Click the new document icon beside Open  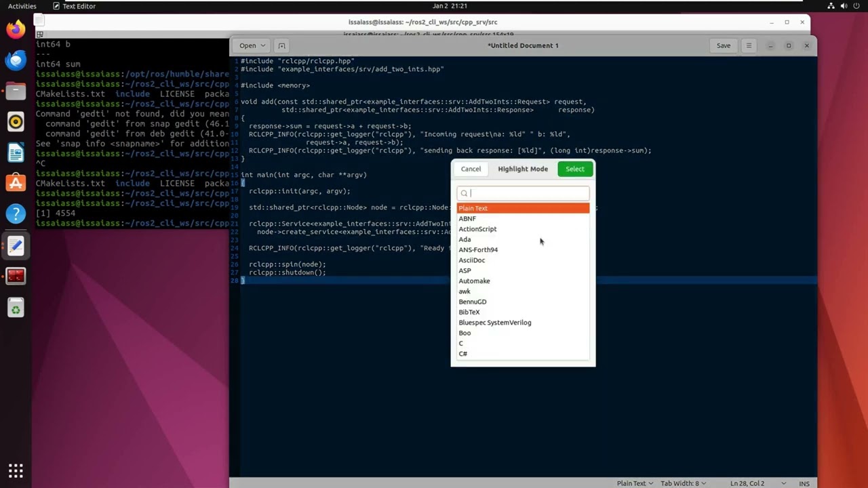tap(281, 45)
